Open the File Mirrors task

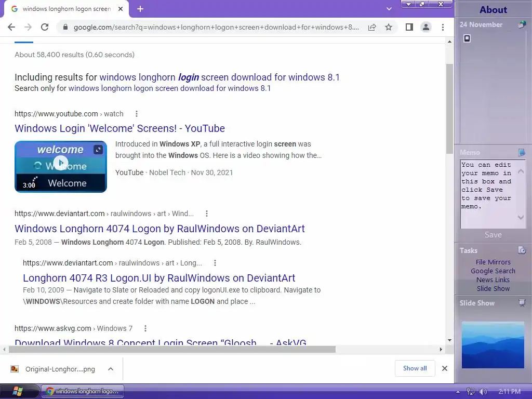pyautogui.click(x=493, y=262)
